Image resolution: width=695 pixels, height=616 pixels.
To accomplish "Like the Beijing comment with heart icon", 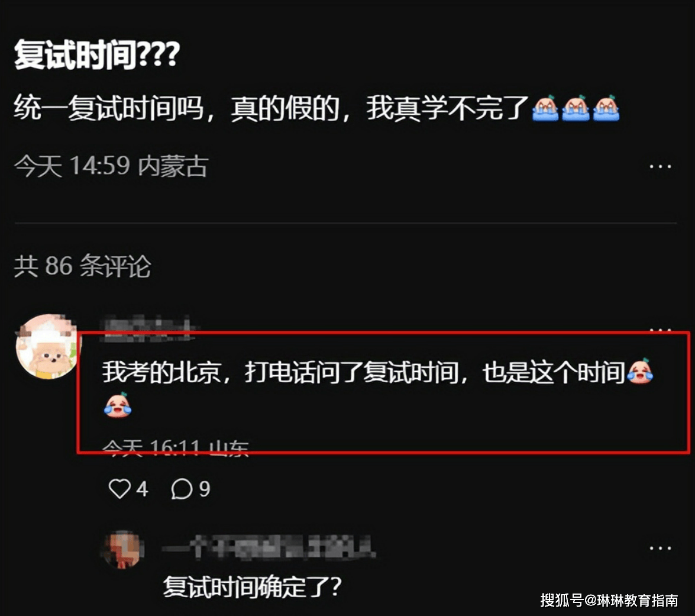I will pos(119,489).
